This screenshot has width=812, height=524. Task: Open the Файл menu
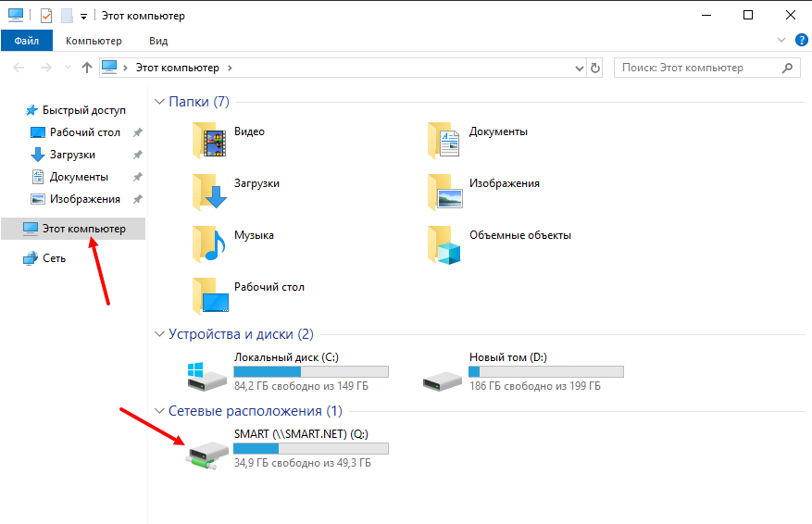(x=26, y=41)
